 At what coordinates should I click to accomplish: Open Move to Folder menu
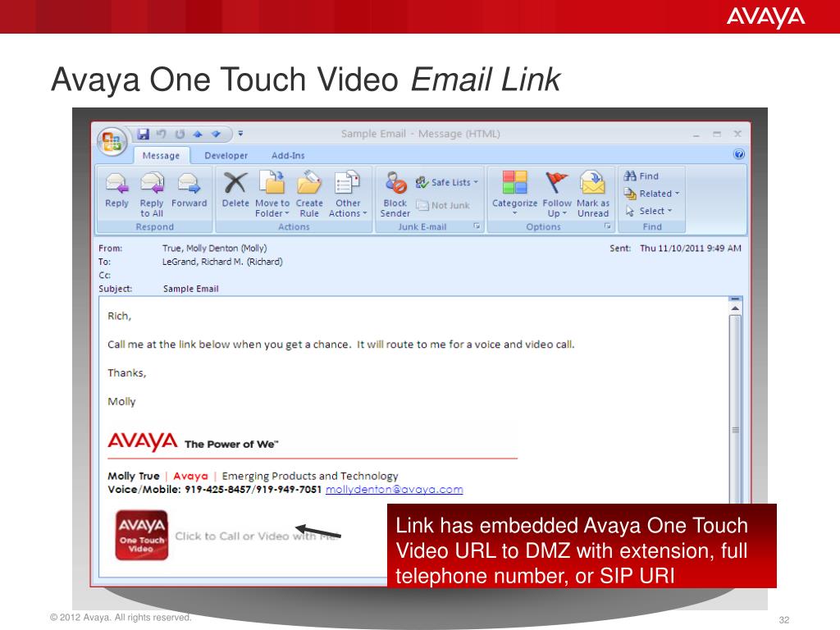tap(272, 194)
